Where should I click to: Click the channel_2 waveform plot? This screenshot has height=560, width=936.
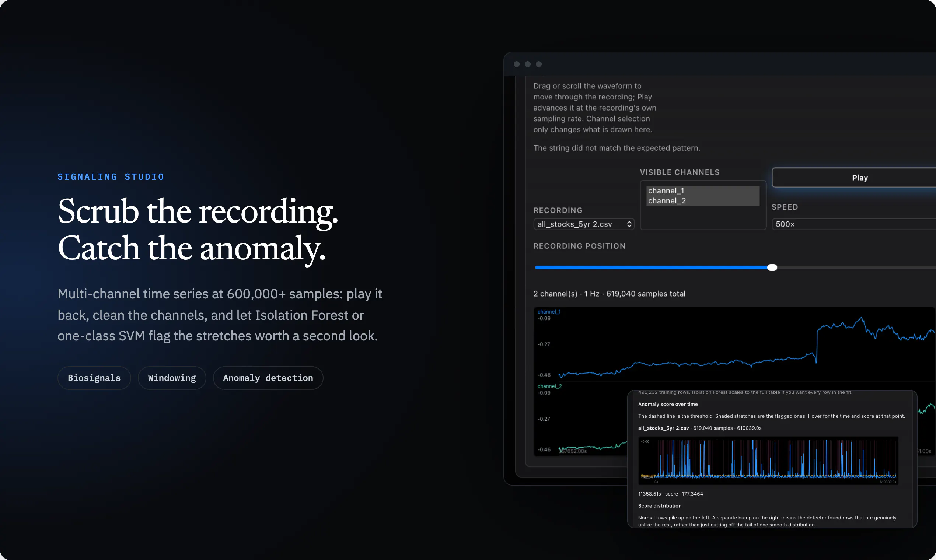pyautogui.click(x=581, y=419)
